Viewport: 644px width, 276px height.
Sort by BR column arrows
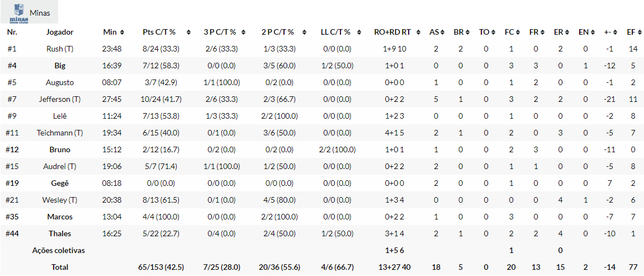click(466, 32)
